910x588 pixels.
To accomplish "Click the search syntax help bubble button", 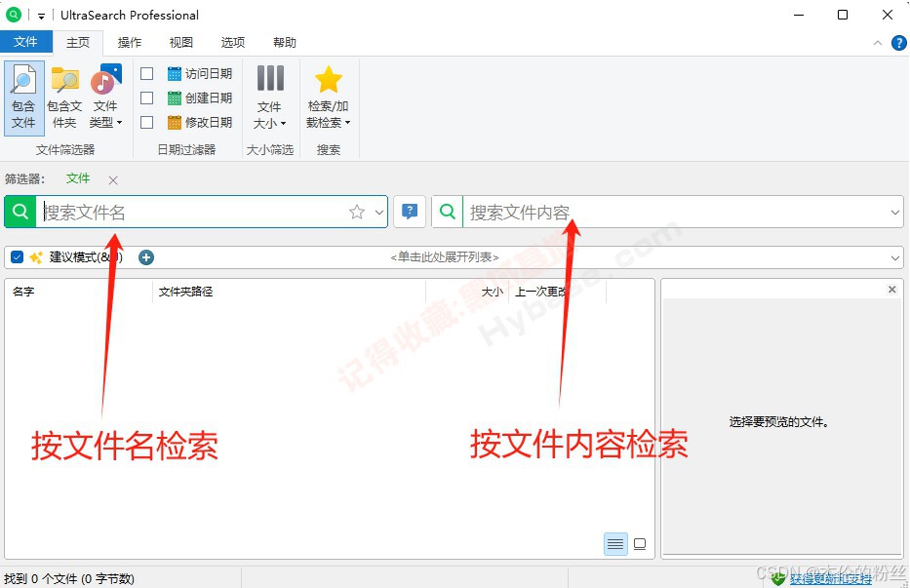I will (x=410, y=212).
